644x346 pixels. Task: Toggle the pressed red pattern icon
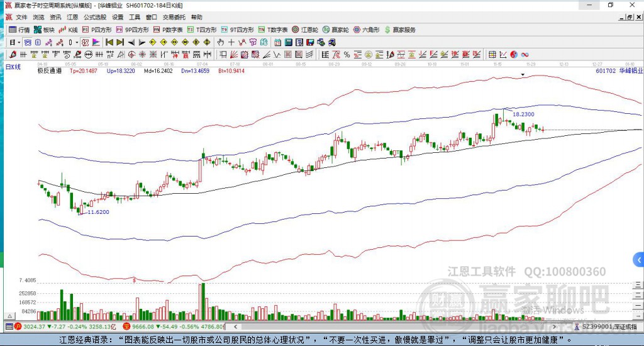85,42
